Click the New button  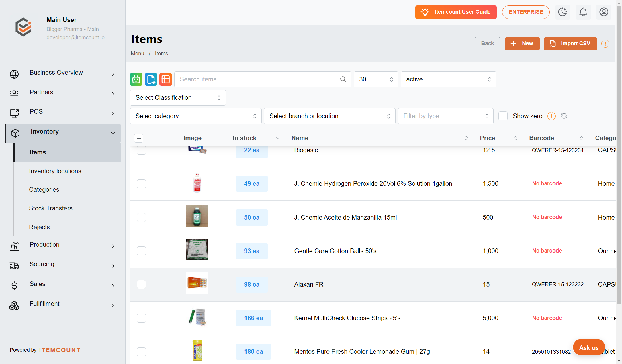point(522,44)
